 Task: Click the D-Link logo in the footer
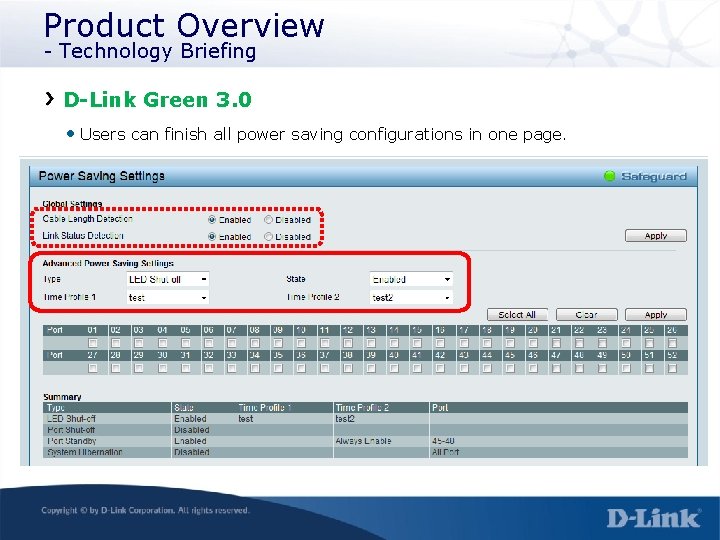coord(654,518)
